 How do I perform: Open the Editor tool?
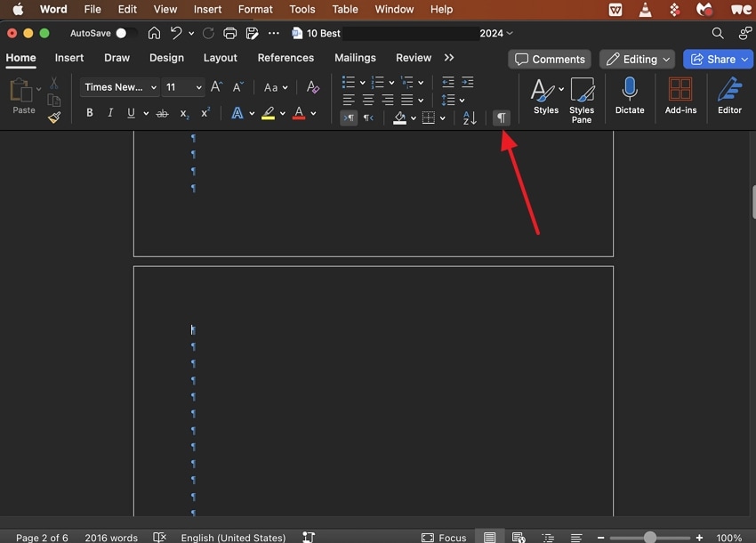click(729, 95)
